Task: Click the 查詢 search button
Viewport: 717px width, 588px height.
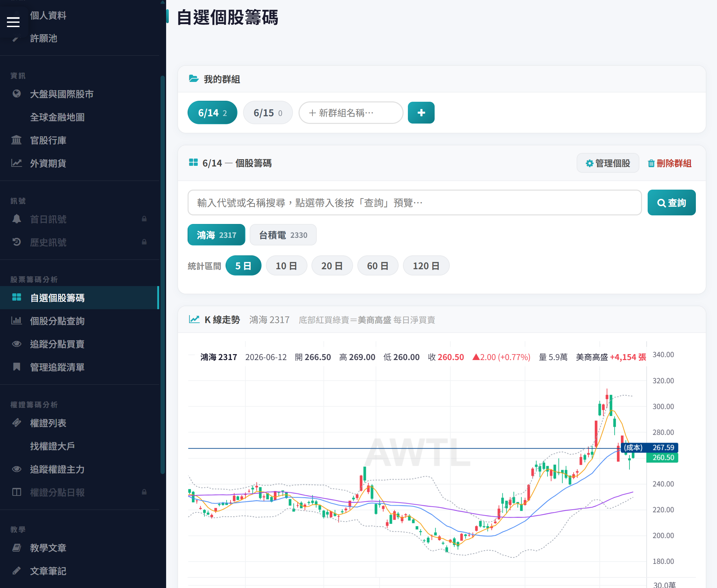Action: pos(671,202)
